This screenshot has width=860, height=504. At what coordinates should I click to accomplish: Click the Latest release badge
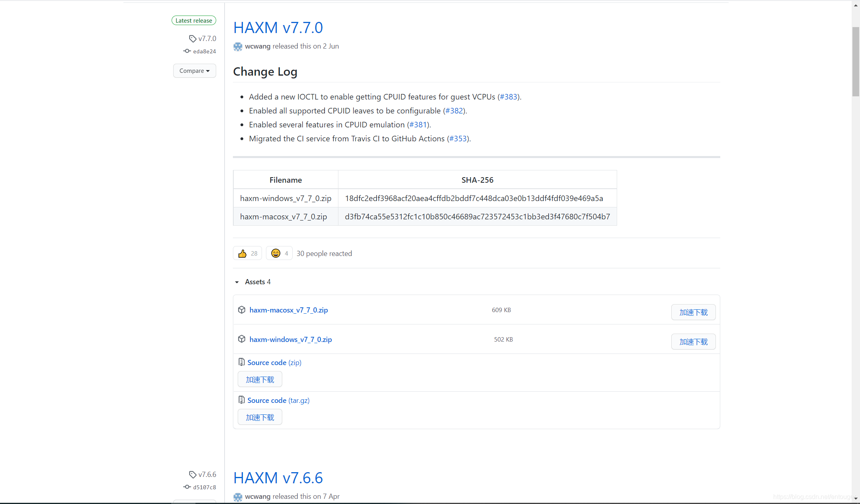(194, 21)
